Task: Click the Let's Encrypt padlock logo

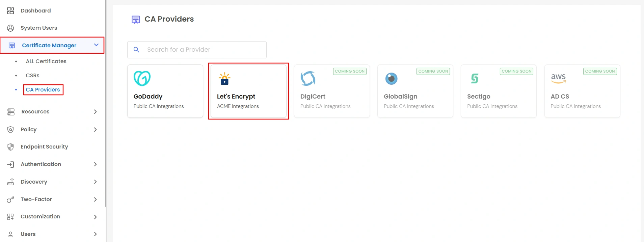Action: (224, 79)
